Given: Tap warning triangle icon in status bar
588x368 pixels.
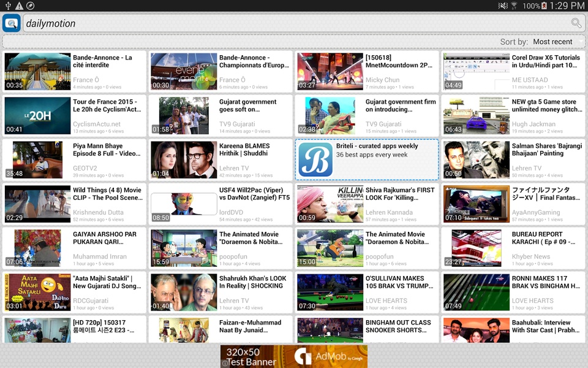Looking at the screenshot, I should click(x=19, y=6).
